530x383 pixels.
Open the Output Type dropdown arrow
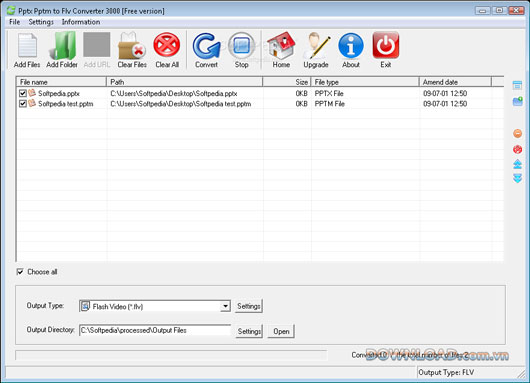225,306
